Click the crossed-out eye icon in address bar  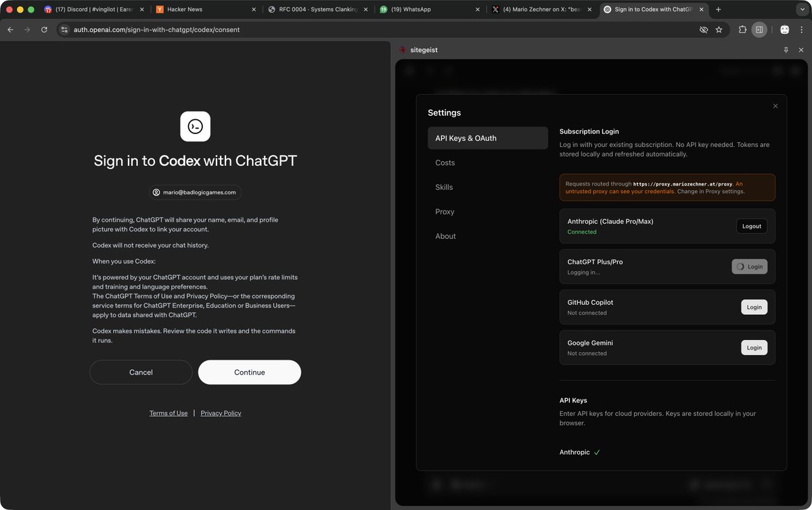coord(704,30)
